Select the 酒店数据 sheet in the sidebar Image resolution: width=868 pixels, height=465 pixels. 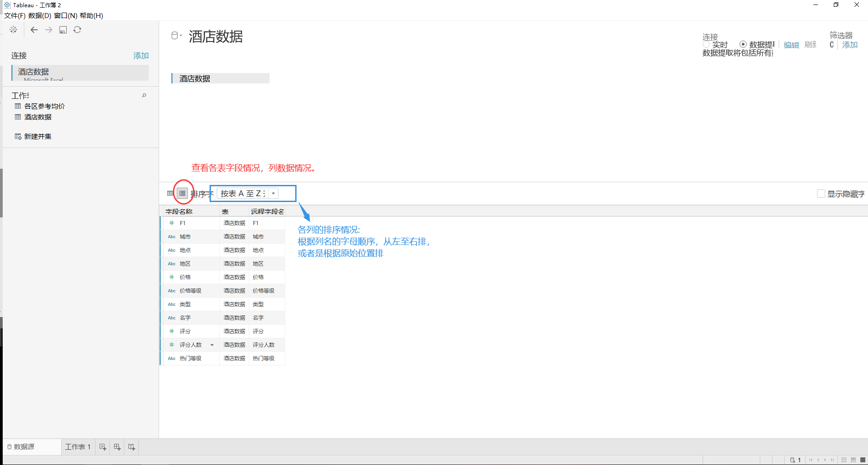38,117
